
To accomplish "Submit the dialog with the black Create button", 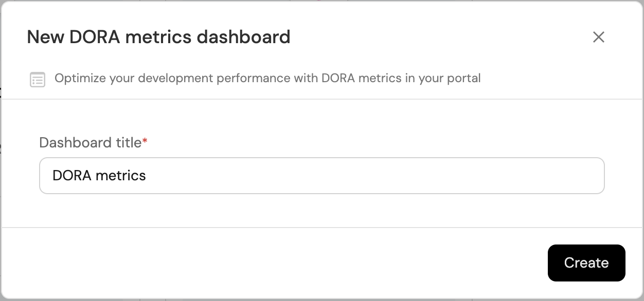I will [586, 263].
